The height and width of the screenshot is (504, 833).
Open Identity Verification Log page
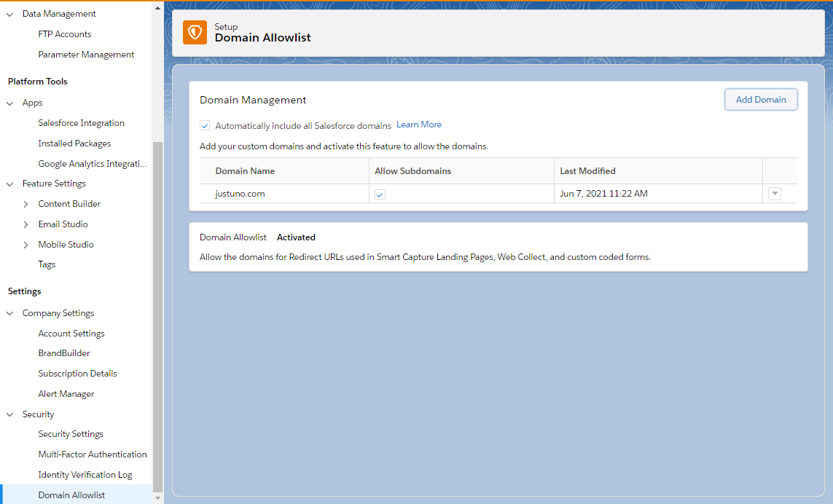point(85,475)
